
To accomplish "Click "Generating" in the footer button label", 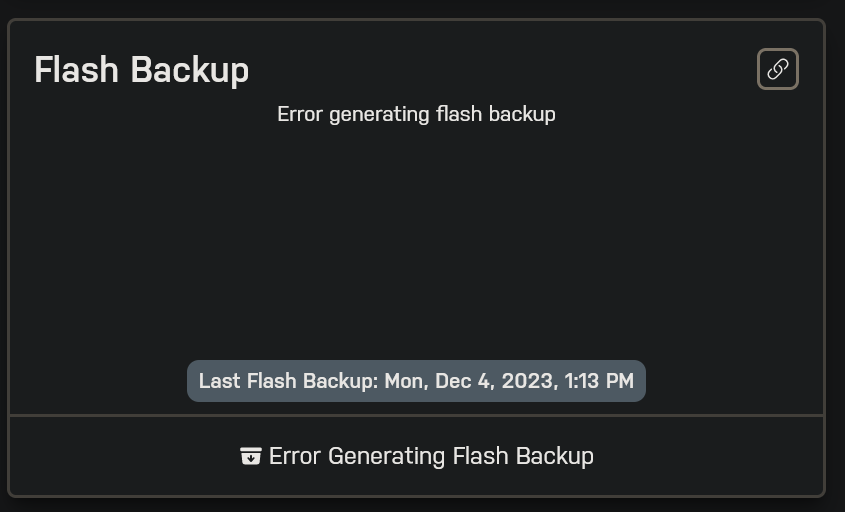I will (386, 457).
